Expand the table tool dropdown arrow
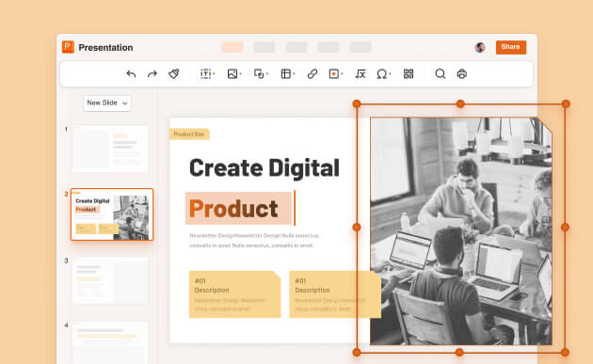This screenshot has width=593, height=364. pos(295,73)
